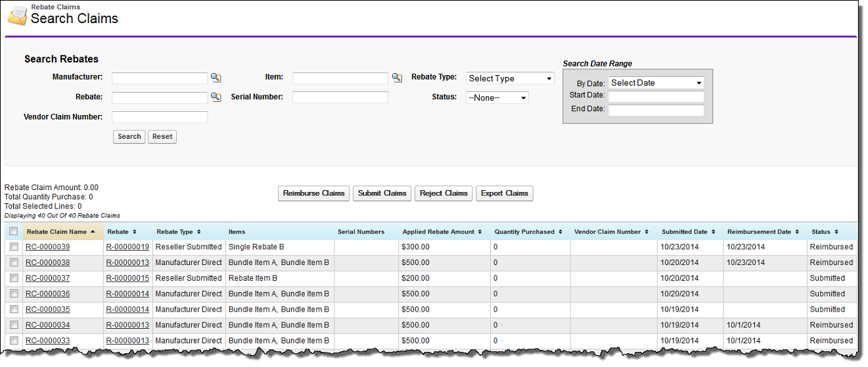Click the Manufacturer lookup magnifier icon
Viewport: 868px width, 367px height.
(x=216, y=78)
